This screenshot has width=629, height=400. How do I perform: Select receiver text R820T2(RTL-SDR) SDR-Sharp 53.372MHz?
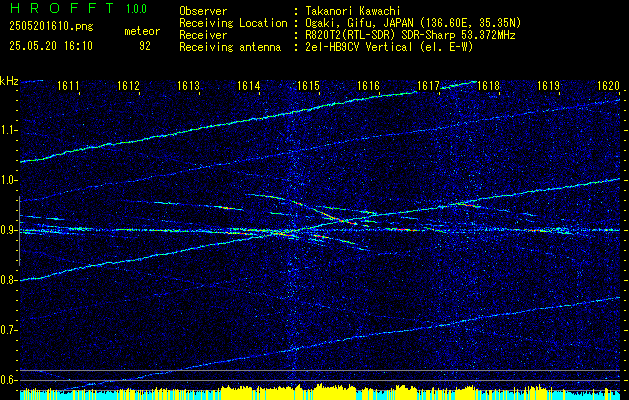coord(410,35)
